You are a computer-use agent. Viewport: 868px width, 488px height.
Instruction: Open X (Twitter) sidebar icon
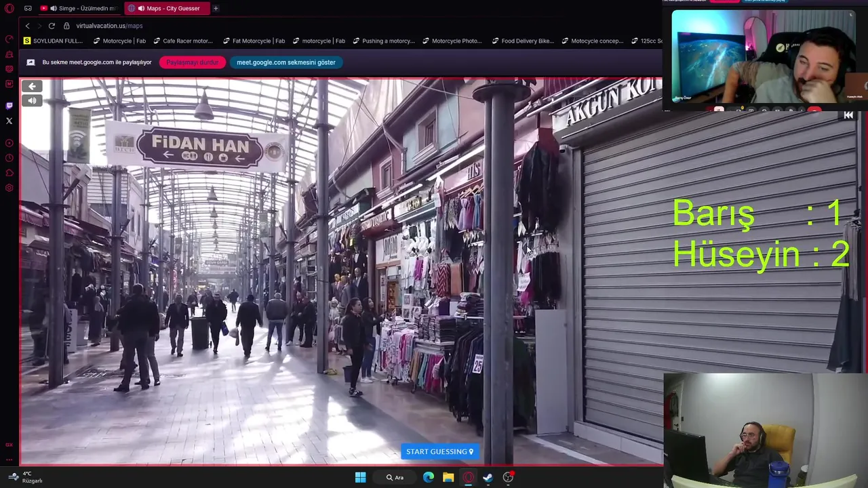(x=9, y=121)
